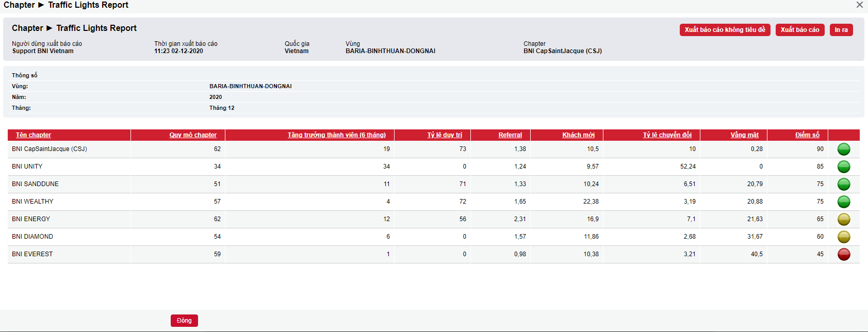Click Xuất báo cáo không tiêu đề button

[x=725, y=30]
